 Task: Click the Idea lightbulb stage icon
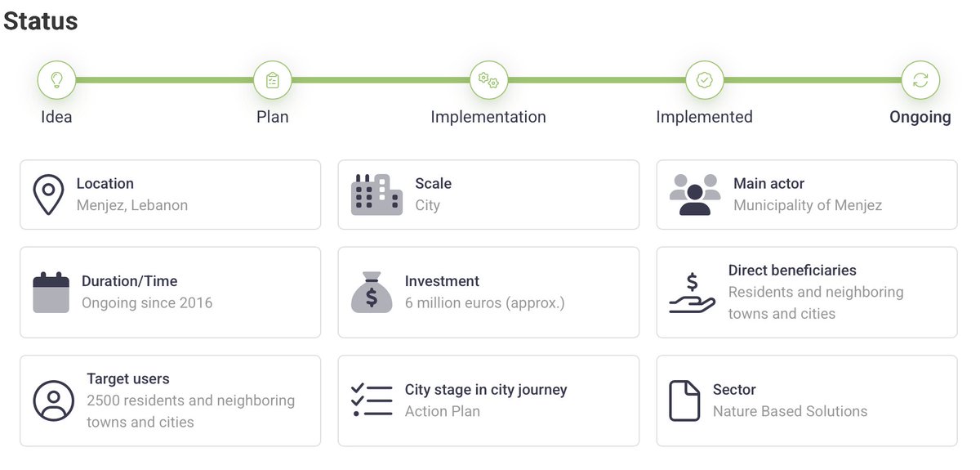[56, 80]
